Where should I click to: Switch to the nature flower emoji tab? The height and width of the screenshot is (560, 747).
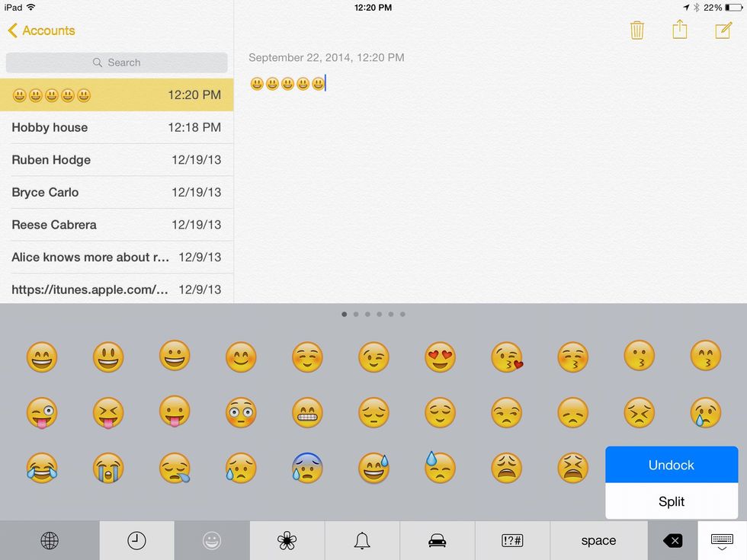(287, 541)
